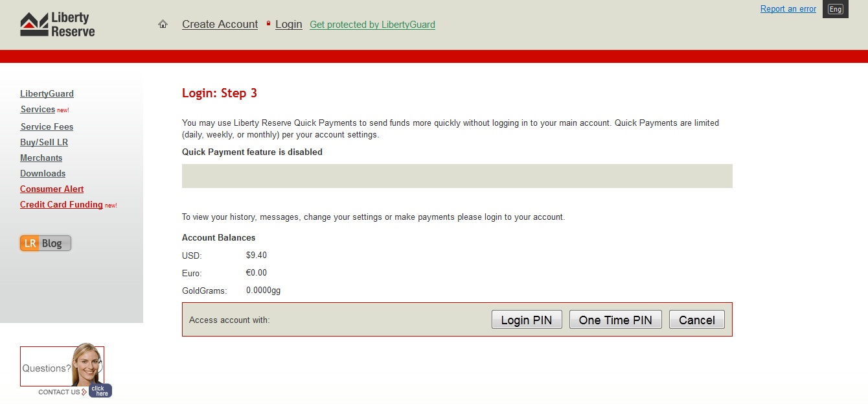This screenshot has height=404, width=868.
Task: Open the Credit Card Funding link
Action: point(62,204)
